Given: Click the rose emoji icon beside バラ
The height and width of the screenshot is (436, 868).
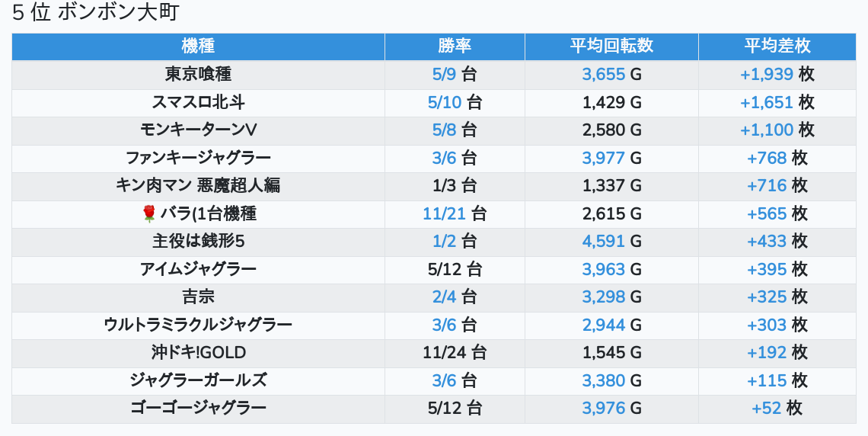Looking at the screenshot, I should coord(149,214).
